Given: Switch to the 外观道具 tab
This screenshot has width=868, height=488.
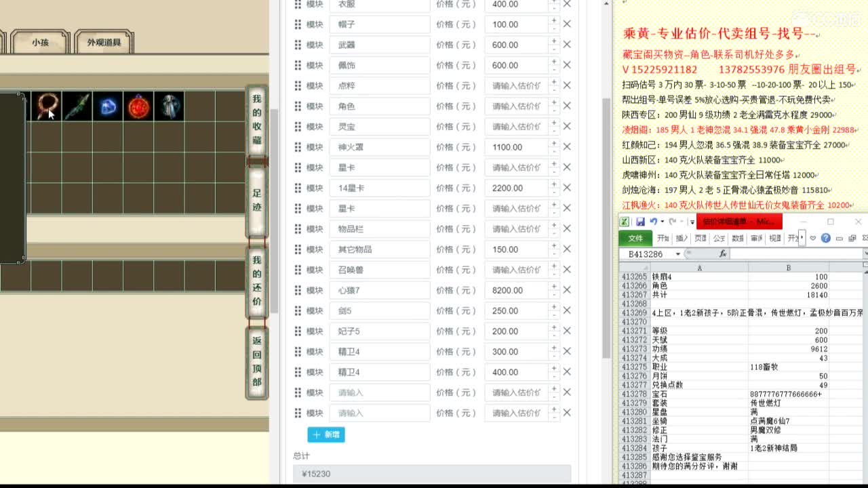Looking at the screenshot, I should [104, 42].
